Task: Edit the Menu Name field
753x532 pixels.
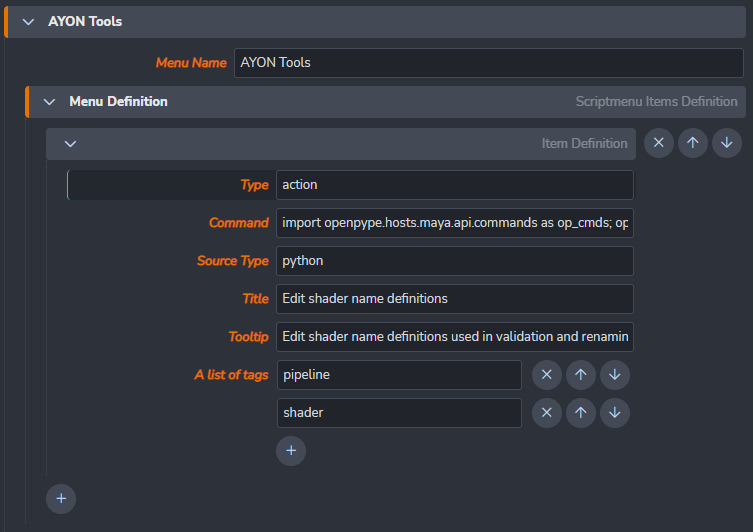Action: (488, 62)
